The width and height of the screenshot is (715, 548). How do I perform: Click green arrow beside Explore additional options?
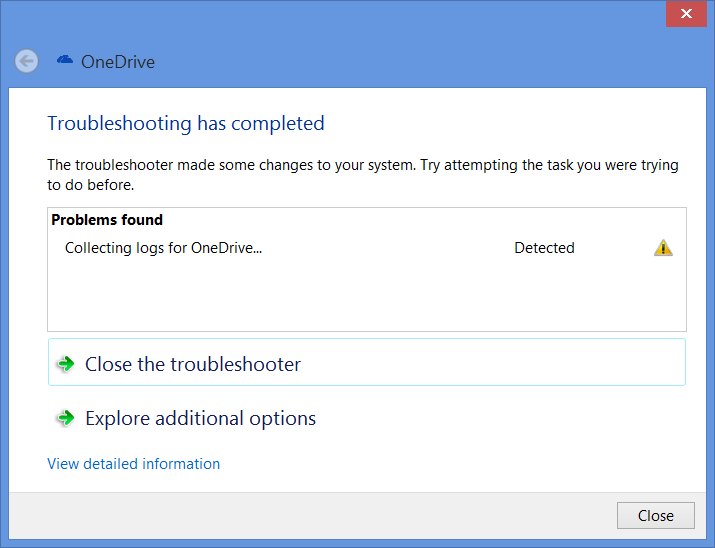pos(66,418)
